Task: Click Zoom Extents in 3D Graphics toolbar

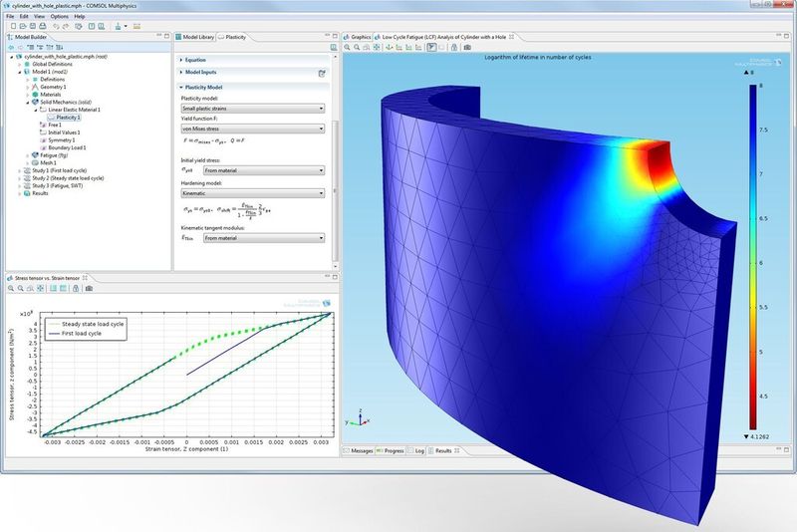Action: click(377, 47)
